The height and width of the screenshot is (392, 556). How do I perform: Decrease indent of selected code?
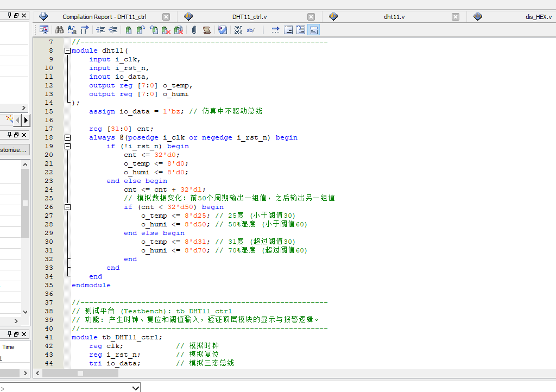(113, 30)
